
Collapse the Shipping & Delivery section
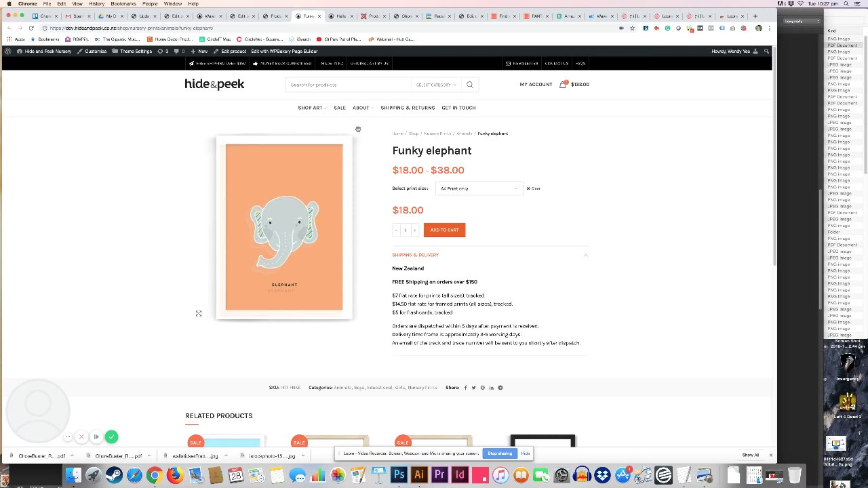(x=585, y=255)
